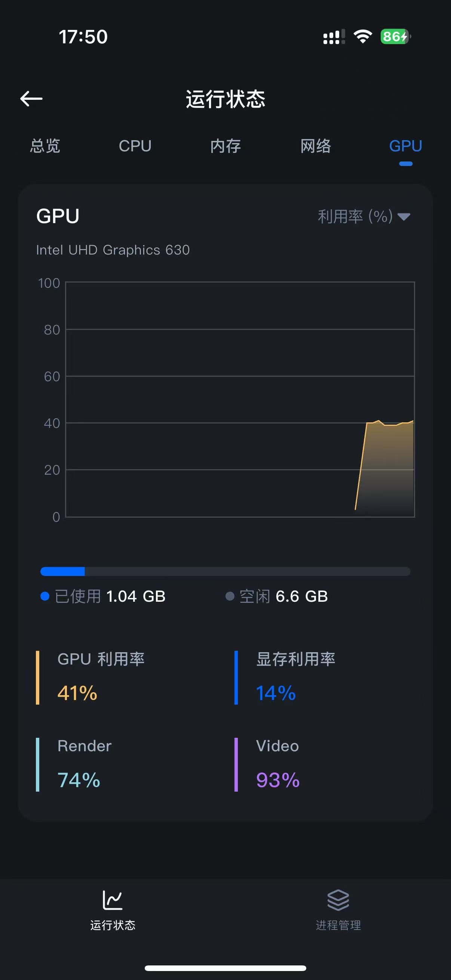Switch to the 总览 tab
451x980 pixels.
point(45,146)
